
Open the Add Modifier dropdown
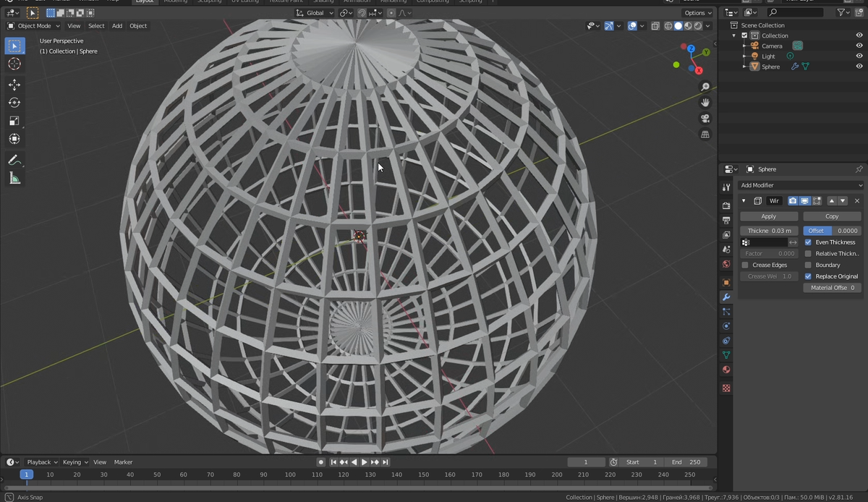point(801,185)
